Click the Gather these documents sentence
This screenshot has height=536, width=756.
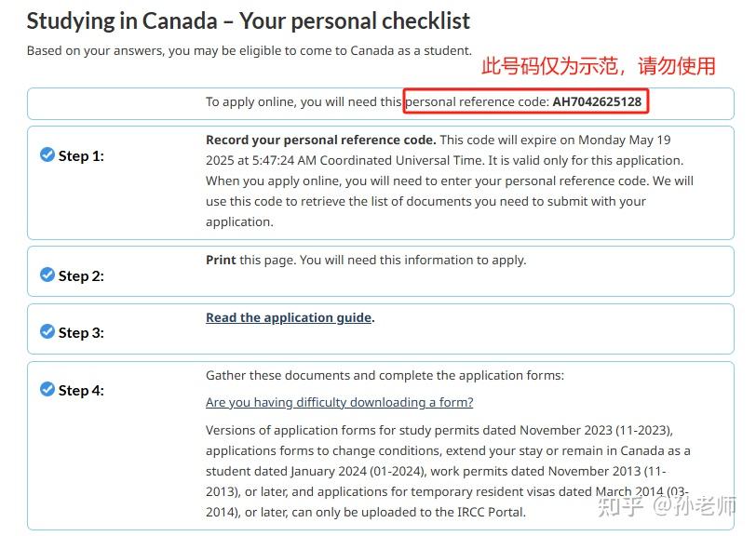(385, 375)
